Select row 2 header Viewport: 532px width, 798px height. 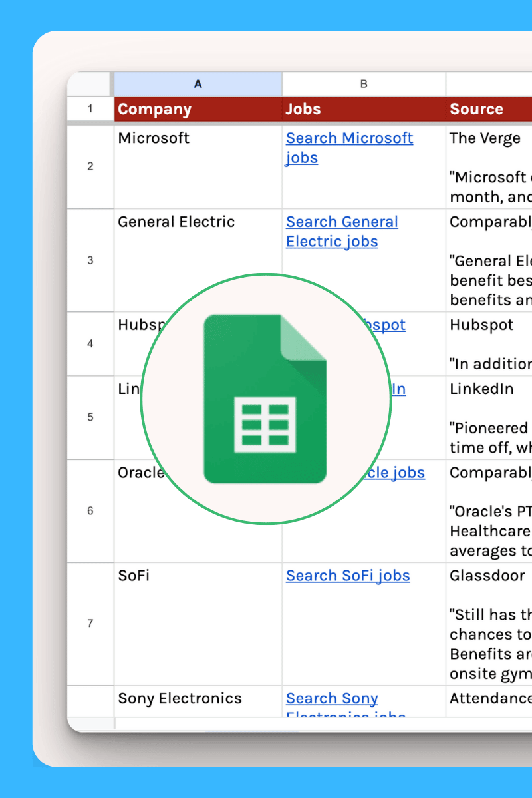coord(90,166)
